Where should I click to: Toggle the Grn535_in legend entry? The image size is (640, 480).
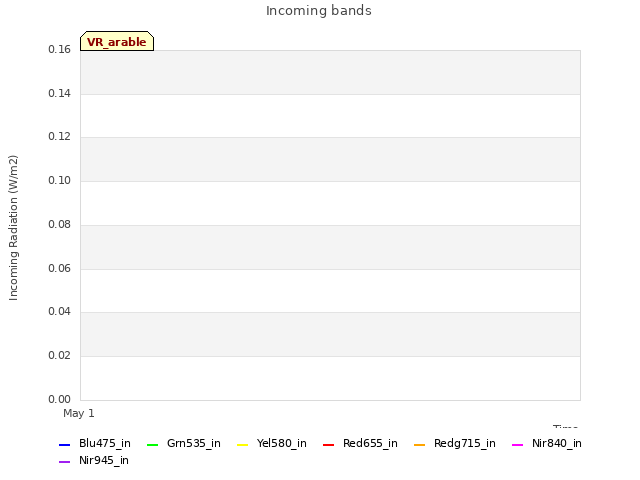(184, 444)
